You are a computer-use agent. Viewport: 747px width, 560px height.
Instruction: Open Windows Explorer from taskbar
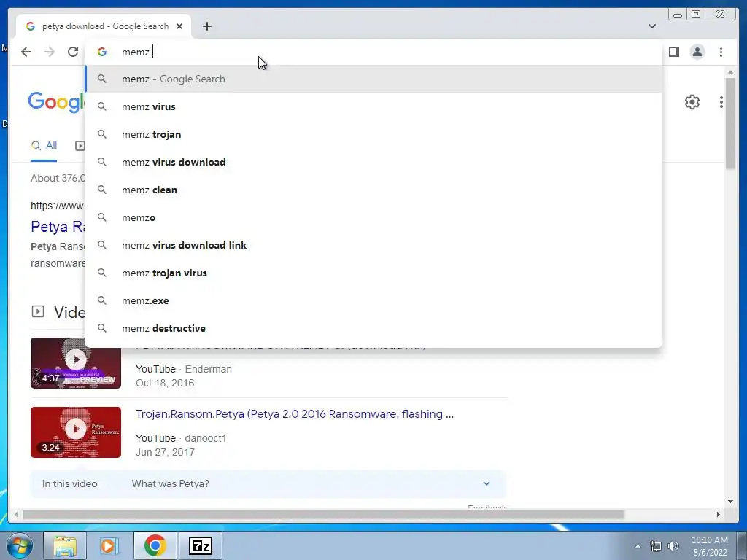pos(65,545)
